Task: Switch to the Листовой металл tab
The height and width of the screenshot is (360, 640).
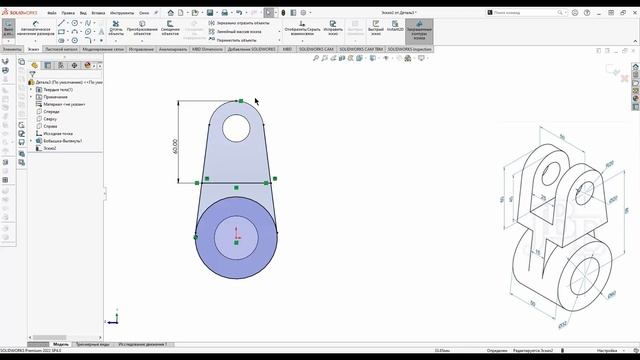Action: coord(61,49)
